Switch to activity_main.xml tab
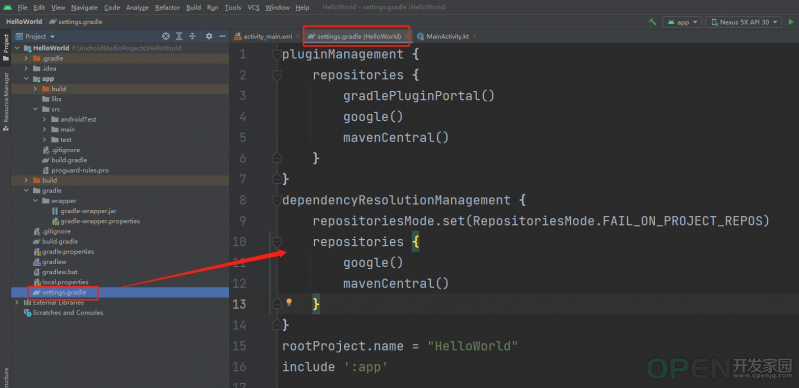 coord(263,36)
